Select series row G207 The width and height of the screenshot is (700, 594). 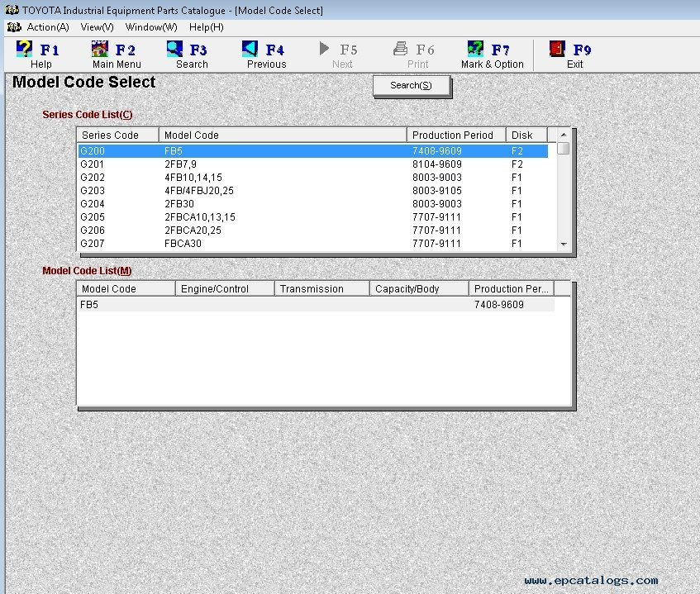pyautogui.click(x=313, y=243)
